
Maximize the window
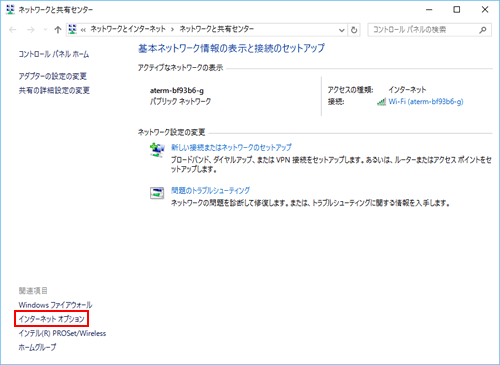[x=457, y=10]
